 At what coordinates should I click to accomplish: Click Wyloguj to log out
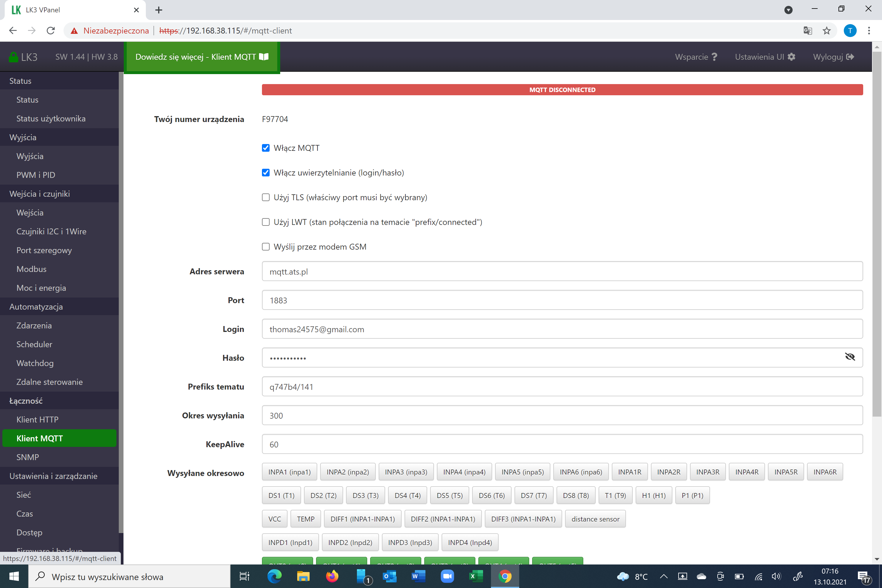(833, 57)
